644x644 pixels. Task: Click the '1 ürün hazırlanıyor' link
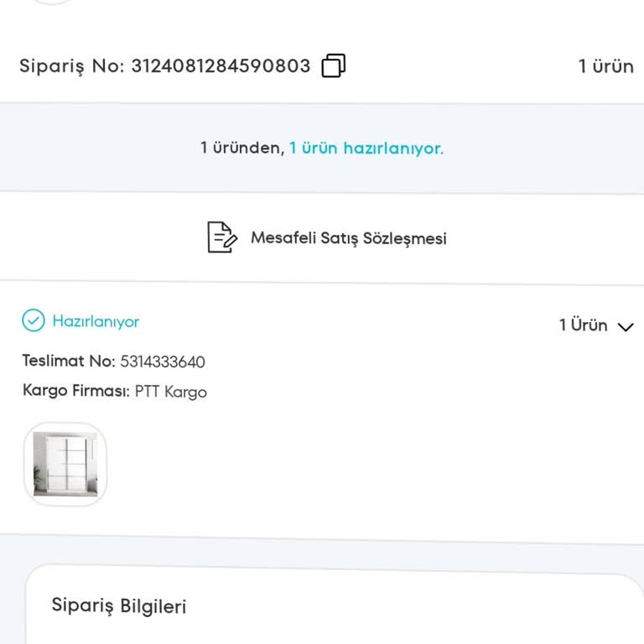coord(365,148)
